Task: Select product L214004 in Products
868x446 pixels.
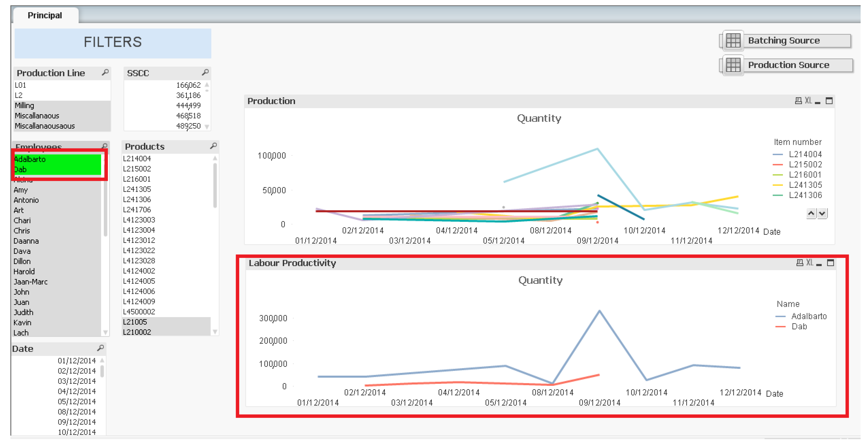Action: (x=137, y=159)
